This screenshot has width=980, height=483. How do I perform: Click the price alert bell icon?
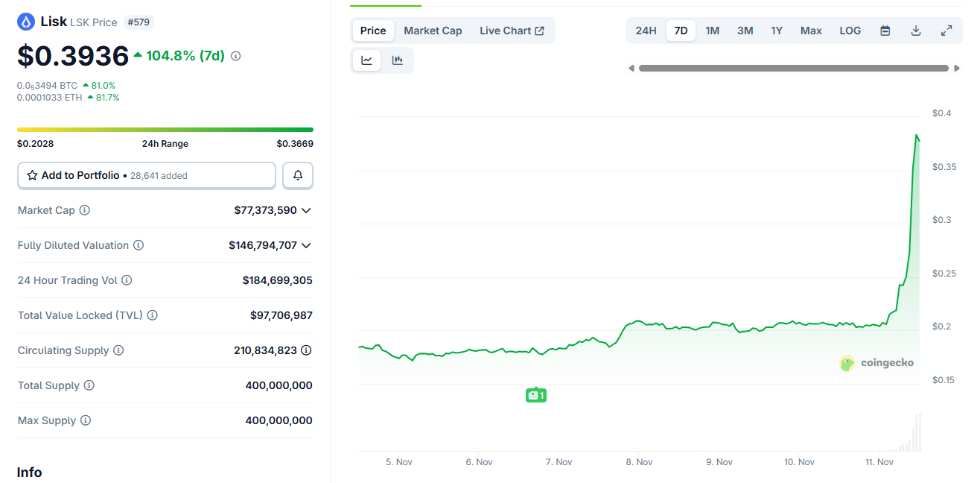point(297,174)
